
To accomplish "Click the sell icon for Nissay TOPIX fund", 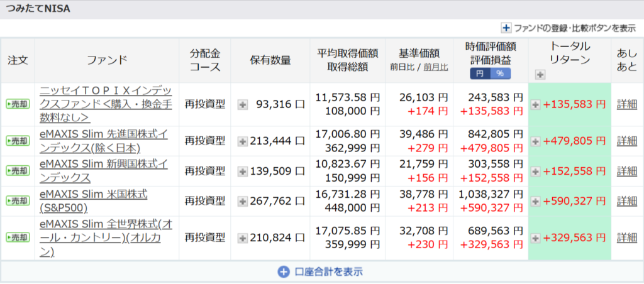I will point(17,104).
